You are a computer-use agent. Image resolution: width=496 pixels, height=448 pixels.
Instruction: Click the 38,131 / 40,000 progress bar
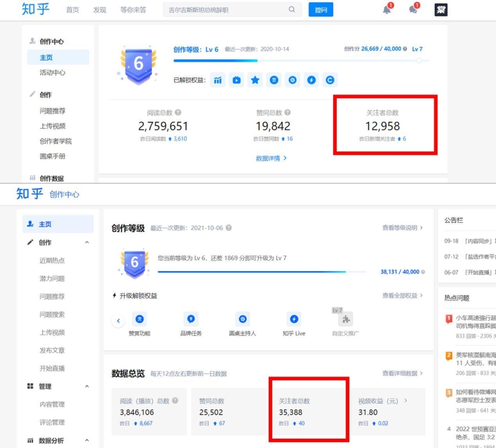[261, 272]
